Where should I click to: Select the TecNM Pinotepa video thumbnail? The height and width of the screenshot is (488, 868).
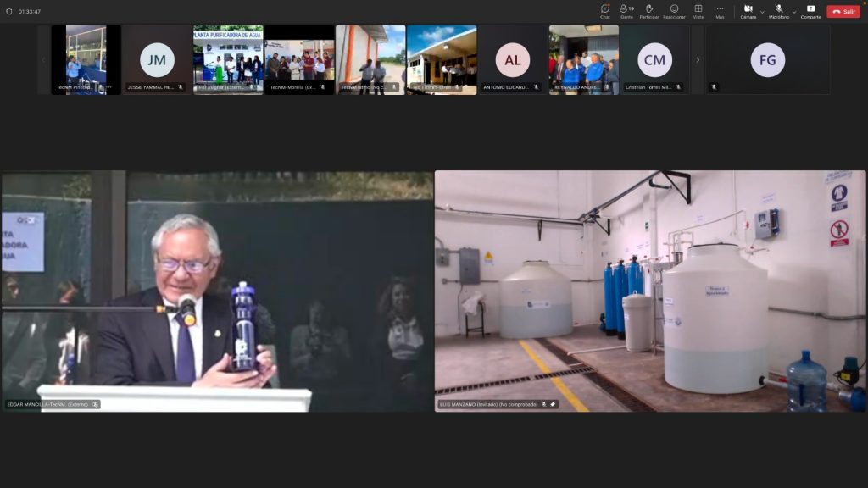coord(86,60)
